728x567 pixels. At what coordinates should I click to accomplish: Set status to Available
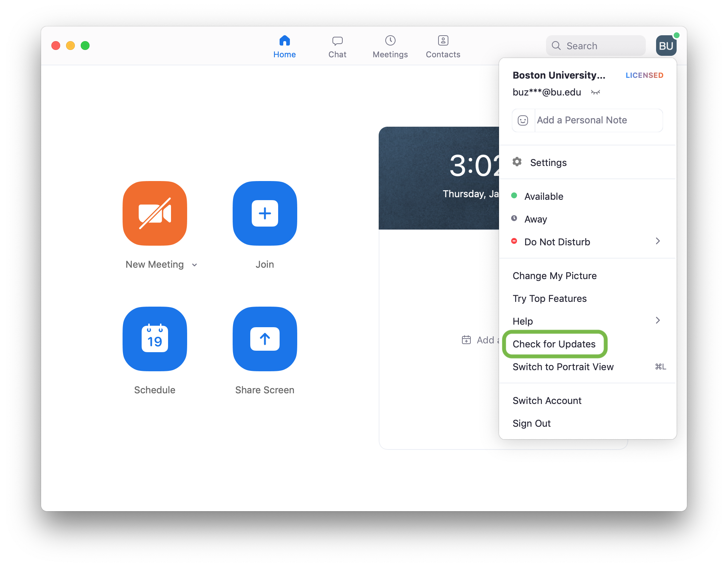(544, 196)
